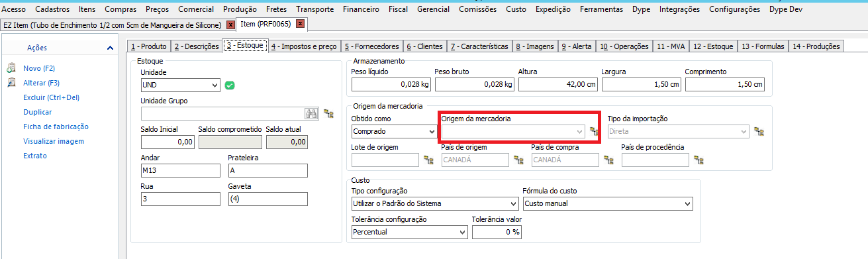Click the Excluir (Ctrl+Del) action
The image size is (868, 259).
click(51, 97)
